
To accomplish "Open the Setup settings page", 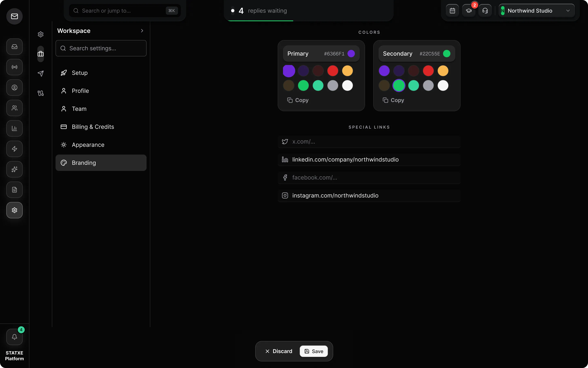I will coord(101,73).
